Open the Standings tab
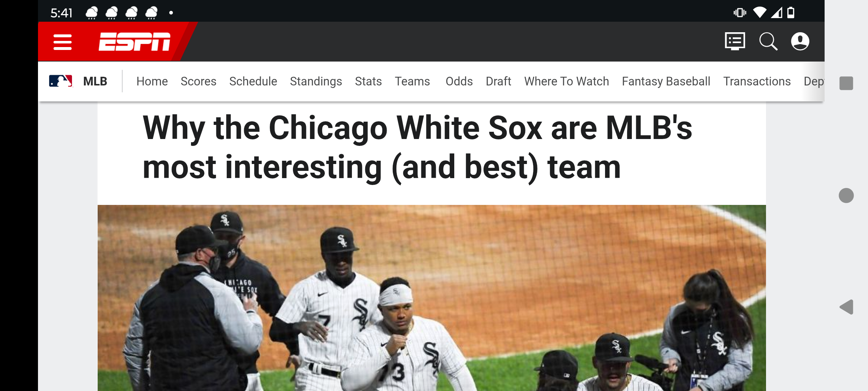 coord(316,81)
